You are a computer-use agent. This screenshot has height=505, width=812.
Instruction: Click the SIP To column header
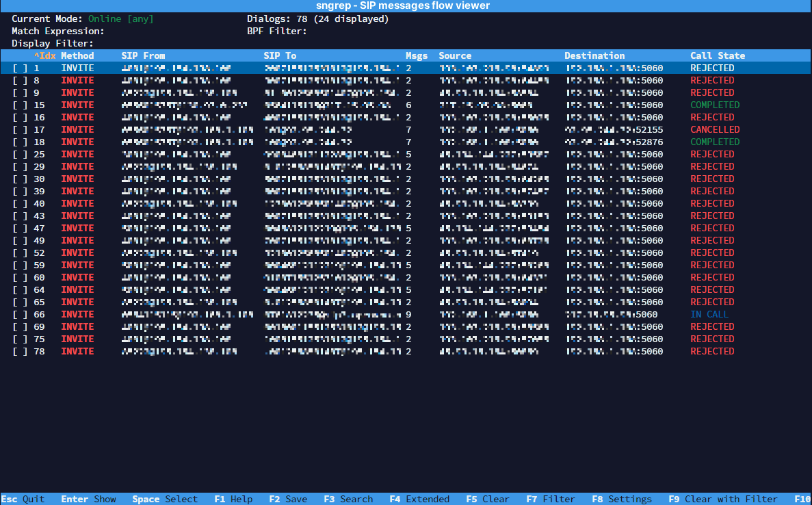(280, 56)
